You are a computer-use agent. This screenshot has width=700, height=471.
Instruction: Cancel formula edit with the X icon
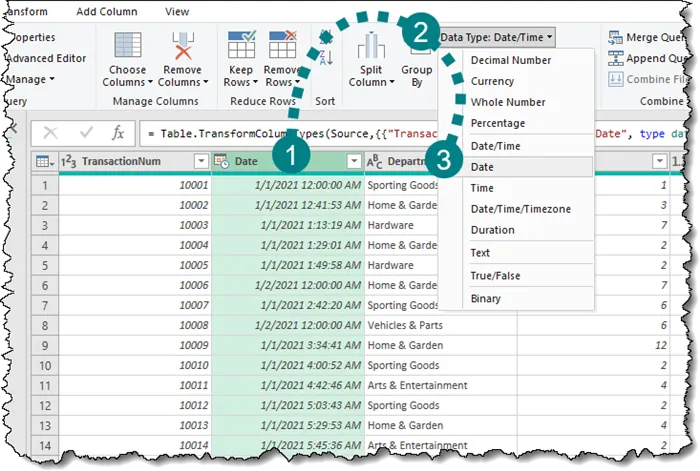[x=51, y=133]
